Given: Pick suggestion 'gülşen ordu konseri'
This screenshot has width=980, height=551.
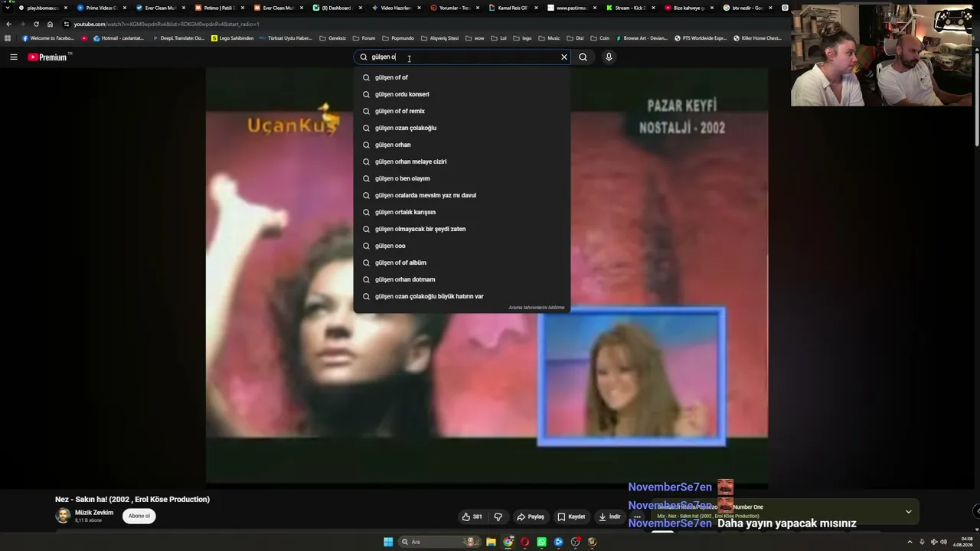Looking at the screenshot, I should coord(462,94).
